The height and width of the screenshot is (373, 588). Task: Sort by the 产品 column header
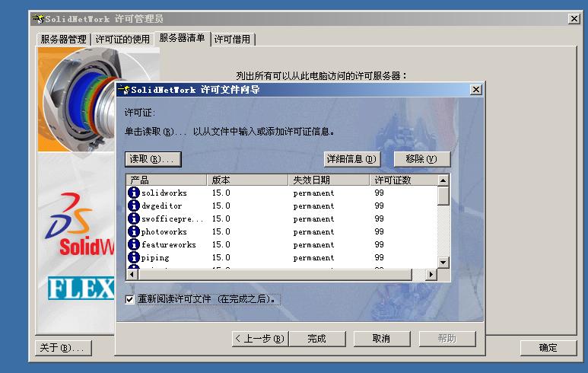tap(167, 180)
